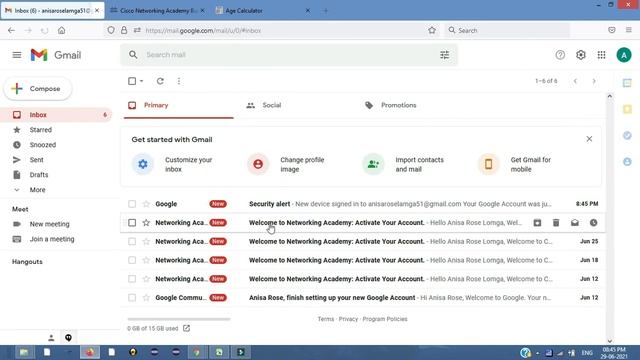Click the Gmail logo
Image resolution: width=640 pixels, height=360 pixels.
point(56,55)
